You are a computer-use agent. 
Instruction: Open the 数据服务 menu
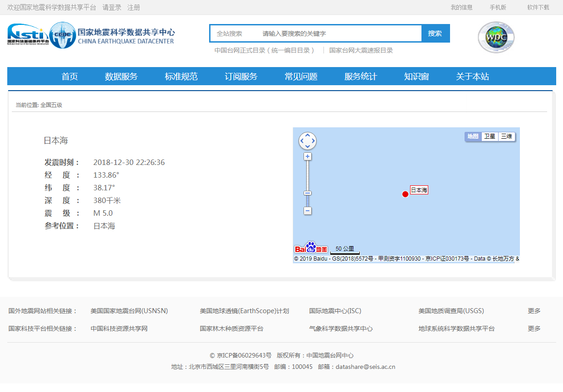pos(121,76)
